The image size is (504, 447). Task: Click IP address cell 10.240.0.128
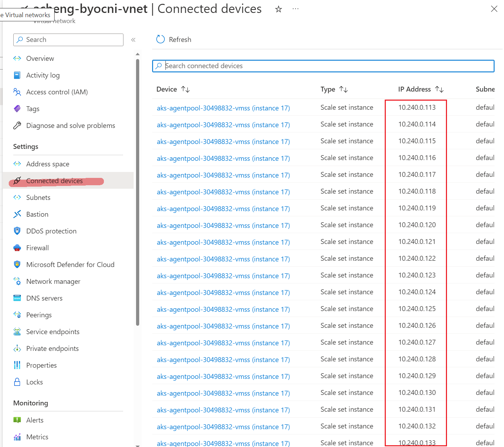point(417,359)
